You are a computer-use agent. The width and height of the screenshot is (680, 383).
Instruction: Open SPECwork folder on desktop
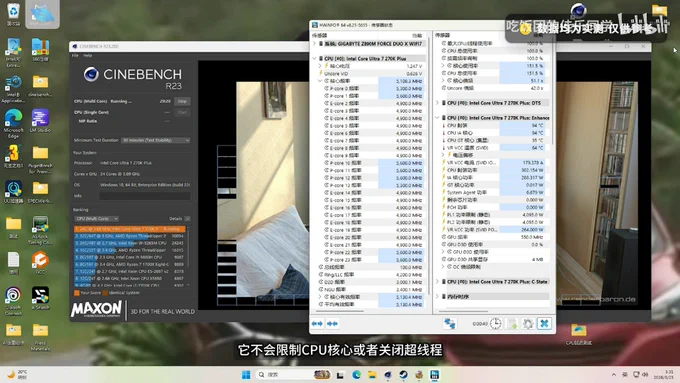click(40, 192)
